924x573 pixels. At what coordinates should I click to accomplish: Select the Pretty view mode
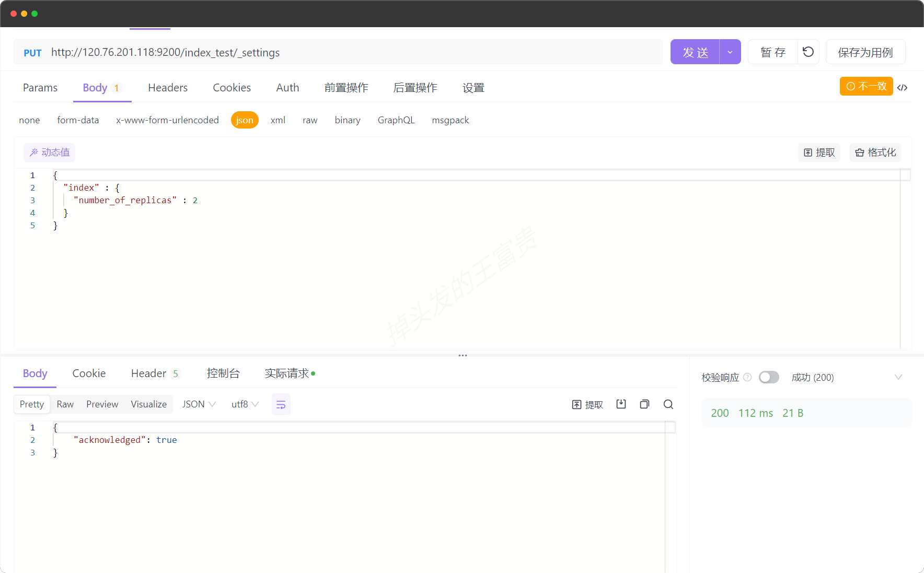(32, 404)
